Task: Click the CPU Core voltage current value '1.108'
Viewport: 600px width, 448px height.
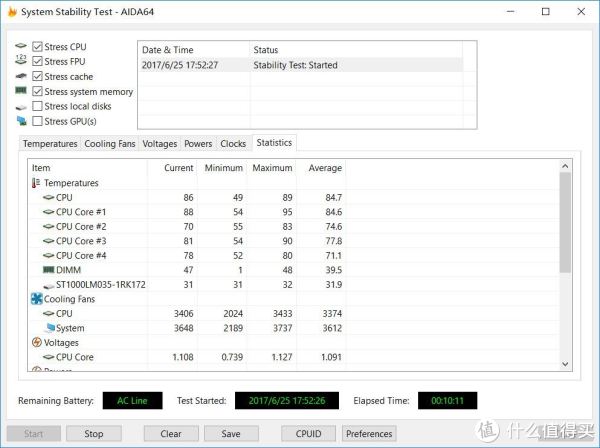Action: point(183,357)
